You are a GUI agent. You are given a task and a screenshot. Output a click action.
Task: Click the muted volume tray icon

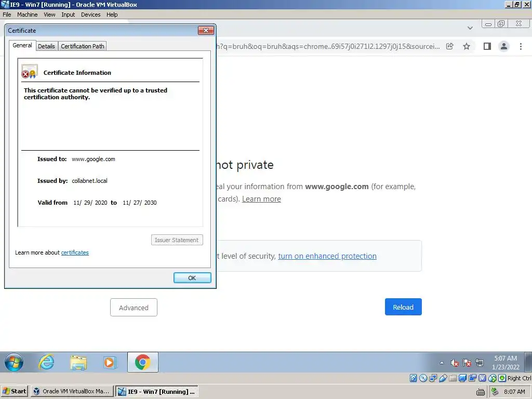coord(454,363)
